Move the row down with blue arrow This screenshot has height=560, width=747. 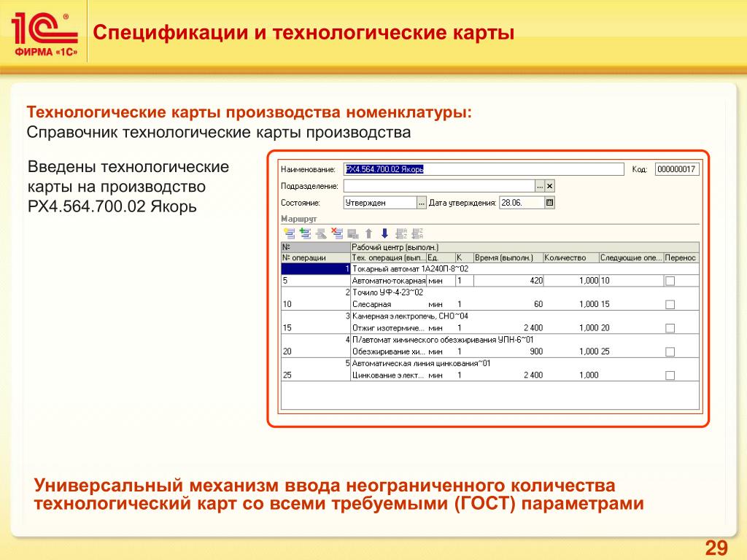385,233
